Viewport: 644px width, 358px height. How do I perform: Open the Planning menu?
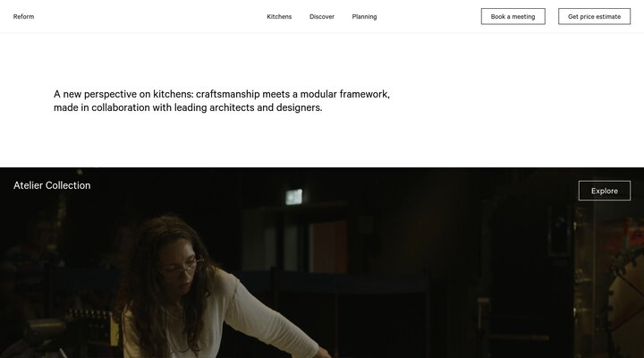[364, 16]
